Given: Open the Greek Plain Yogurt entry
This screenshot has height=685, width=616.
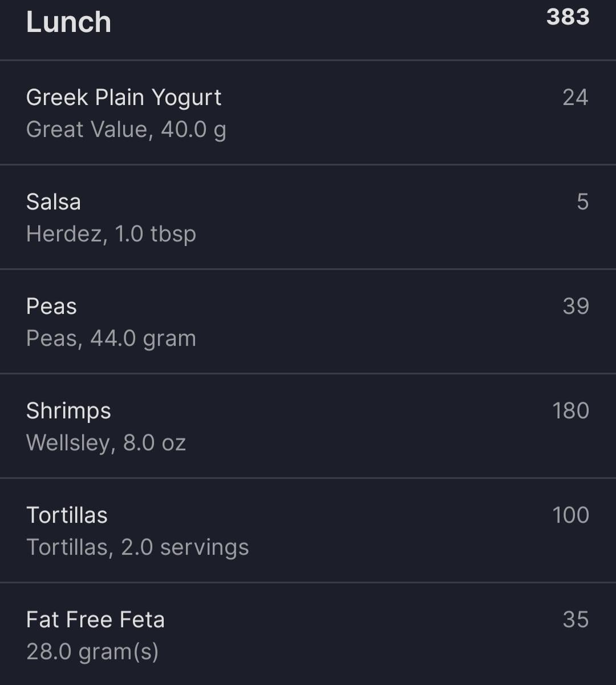Looking at the screenshot, I should pos(308,112).
